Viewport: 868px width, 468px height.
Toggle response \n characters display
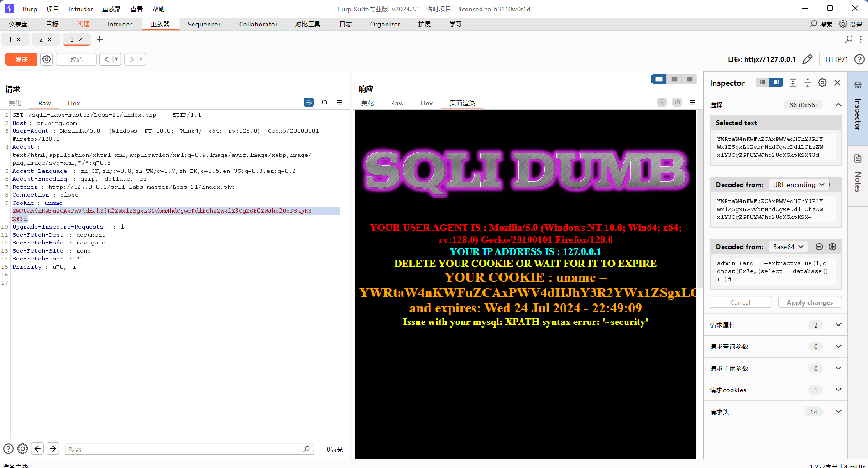pyautogui.click(x=677, y=102)
